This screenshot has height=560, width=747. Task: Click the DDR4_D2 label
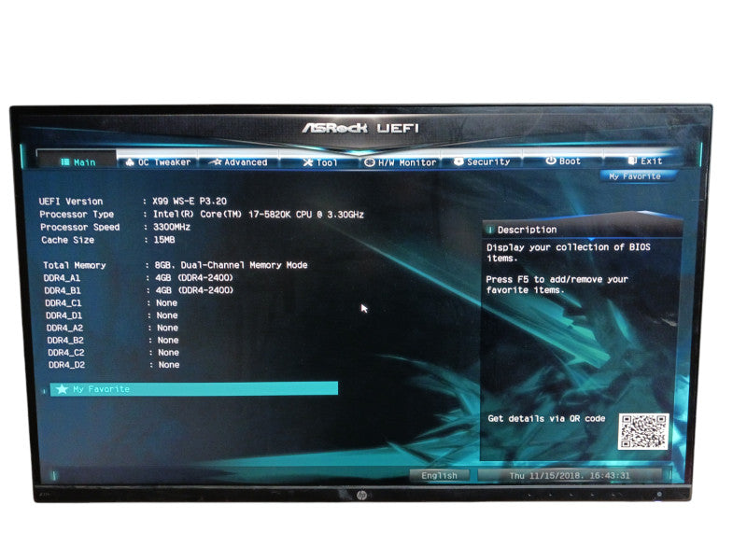pos(66,365)
